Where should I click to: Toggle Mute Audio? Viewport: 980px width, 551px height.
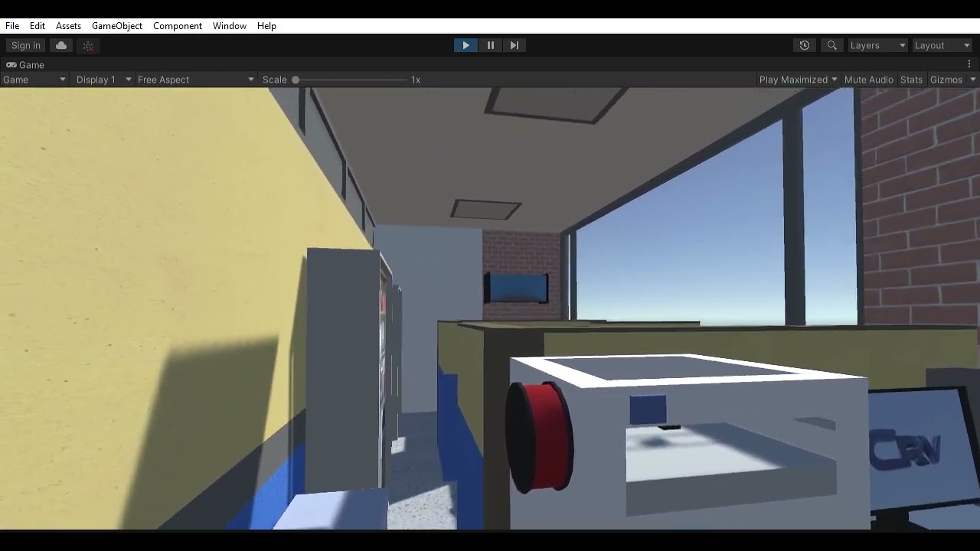868,80
